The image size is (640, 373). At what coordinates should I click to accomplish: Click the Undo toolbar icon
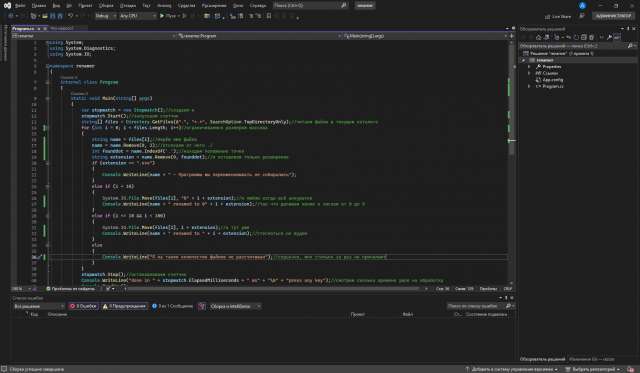tap(71, 16)
